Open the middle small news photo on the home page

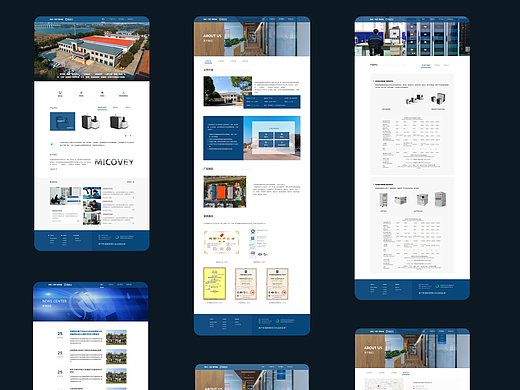(92, 206)
